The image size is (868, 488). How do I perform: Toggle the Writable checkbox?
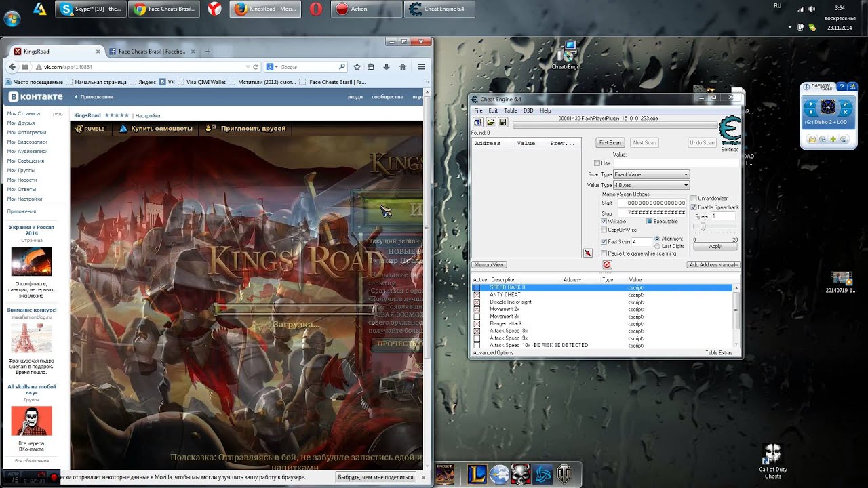[x=604, y=222]
